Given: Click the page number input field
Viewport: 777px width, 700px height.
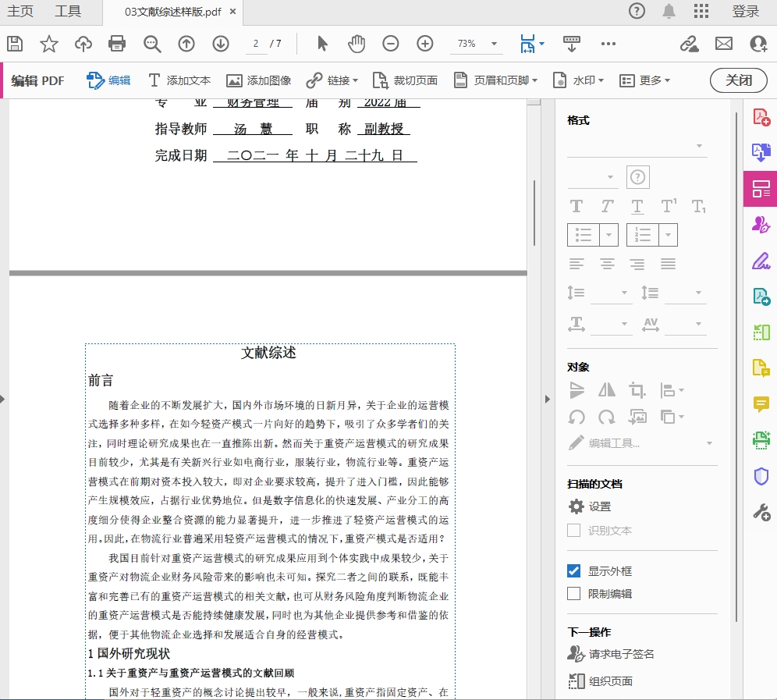Looking at the screenshot, I should click(x=256, y=44).
